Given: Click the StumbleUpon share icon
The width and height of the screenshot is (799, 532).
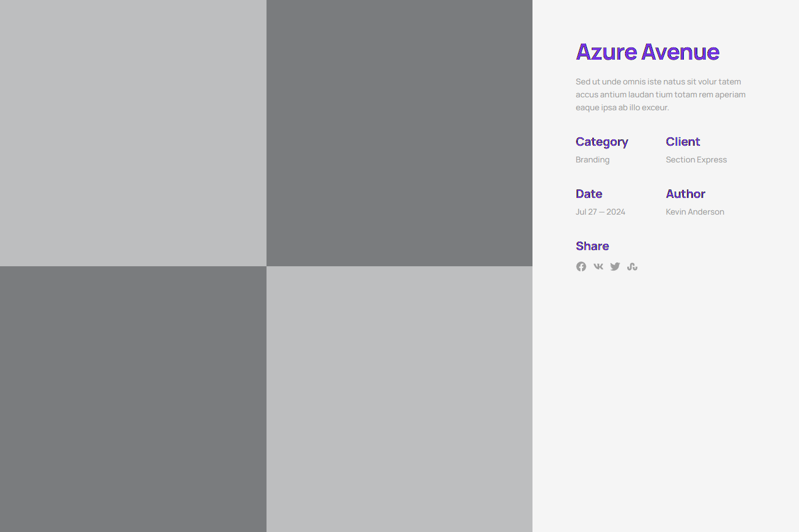Looking at the screenshot, I should 632,267.
